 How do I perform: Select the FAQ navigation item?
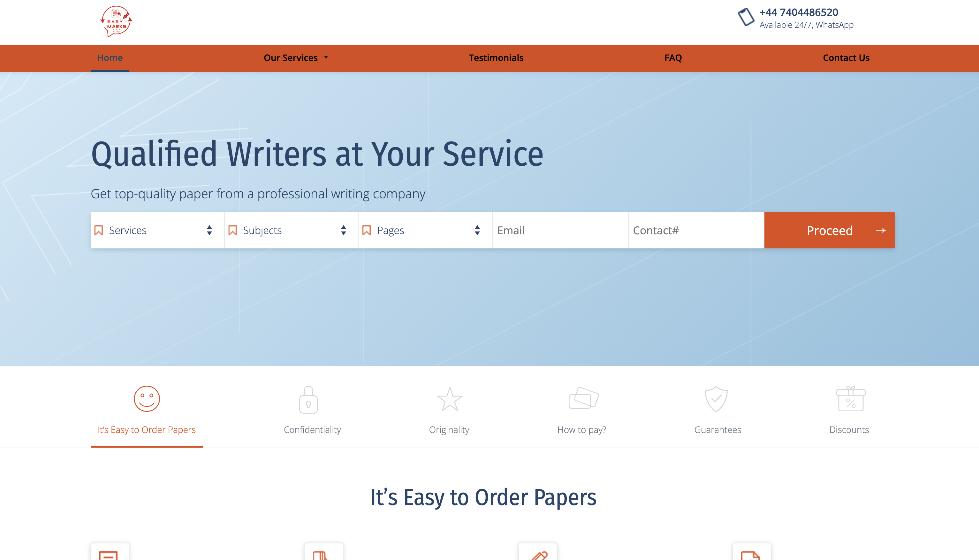pyautogui.click(x=673, y=58)
